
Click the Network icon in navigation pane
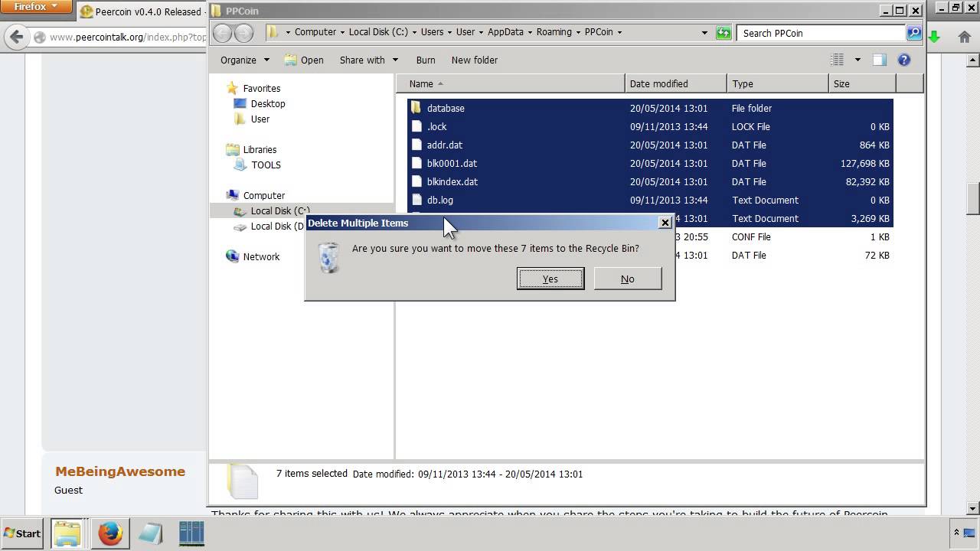[x=232, y=256]
